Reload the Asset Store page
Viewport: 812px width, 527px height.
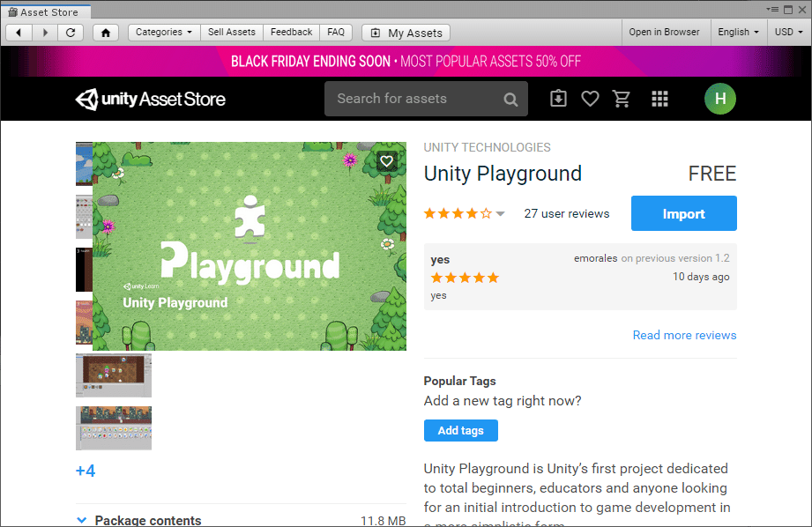71,33
